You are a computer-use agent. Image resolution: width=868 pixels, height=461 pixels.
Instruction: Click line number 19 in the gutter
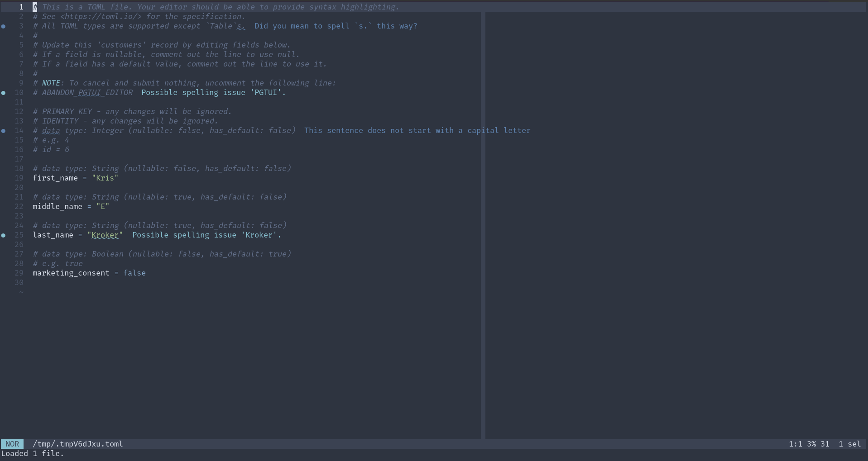tap(19, 178)
